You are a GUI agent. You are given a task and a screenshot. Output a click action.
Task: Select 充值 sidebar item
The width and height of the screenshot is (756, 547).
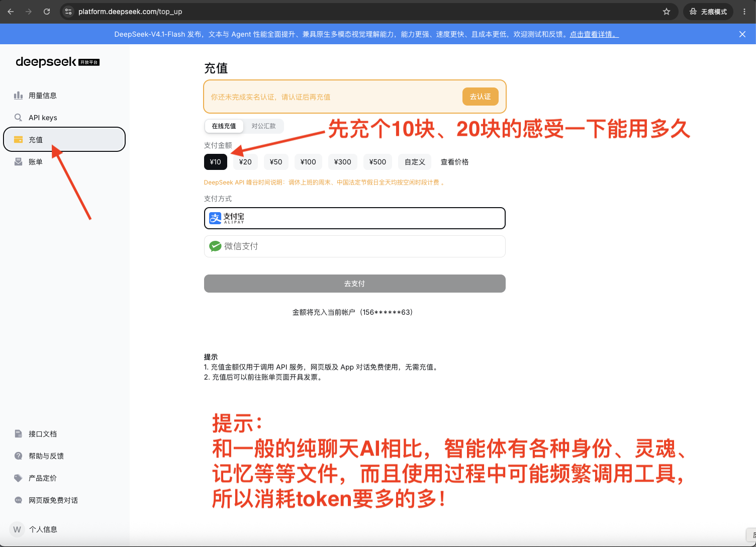tap(64, 139)
